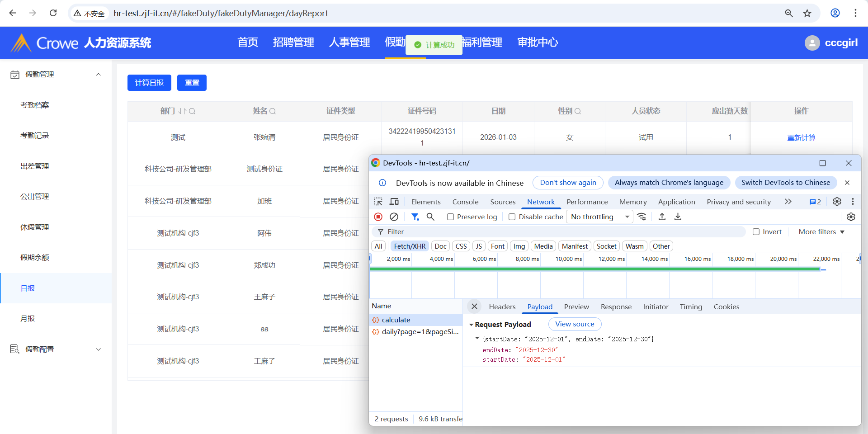Click search icon beside 姓名 column

(273, 111)
